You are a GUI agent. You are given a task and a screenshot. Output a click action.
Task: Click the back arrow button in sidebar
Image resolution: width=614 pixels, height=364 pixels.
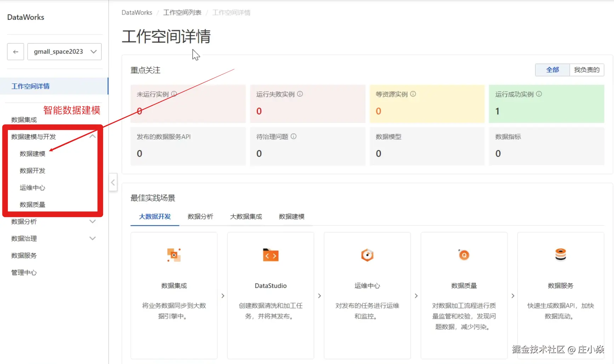16,52
